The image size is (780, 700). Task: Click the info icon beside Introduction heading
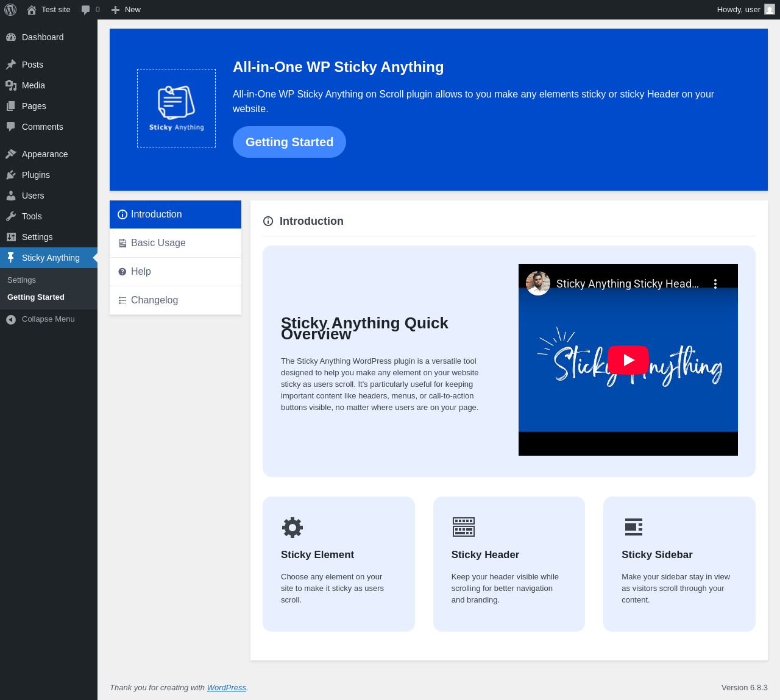point(268,221)
